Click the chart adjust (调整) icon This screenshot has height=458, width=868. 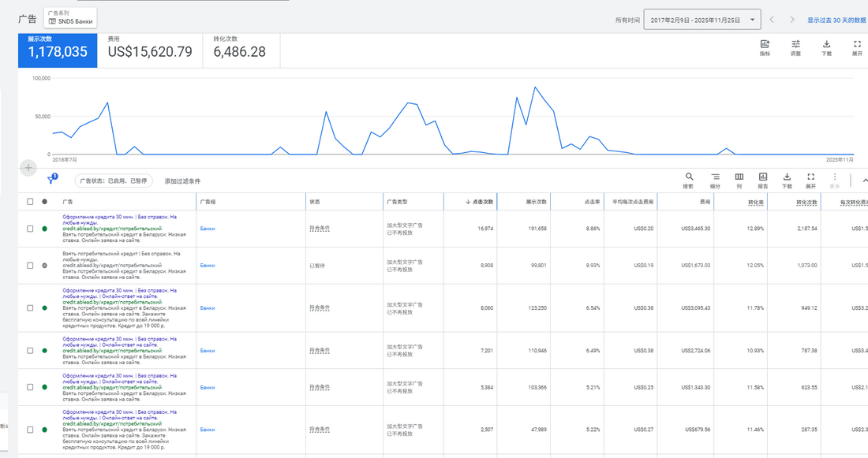795,47
